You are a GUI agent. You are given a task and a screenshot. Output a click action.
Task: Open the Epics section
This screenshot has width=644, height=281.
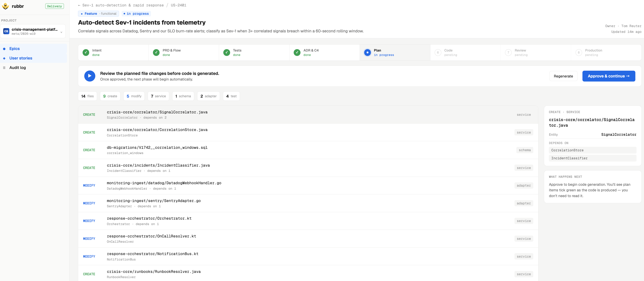pyautogui.click(x=34, y=49)
